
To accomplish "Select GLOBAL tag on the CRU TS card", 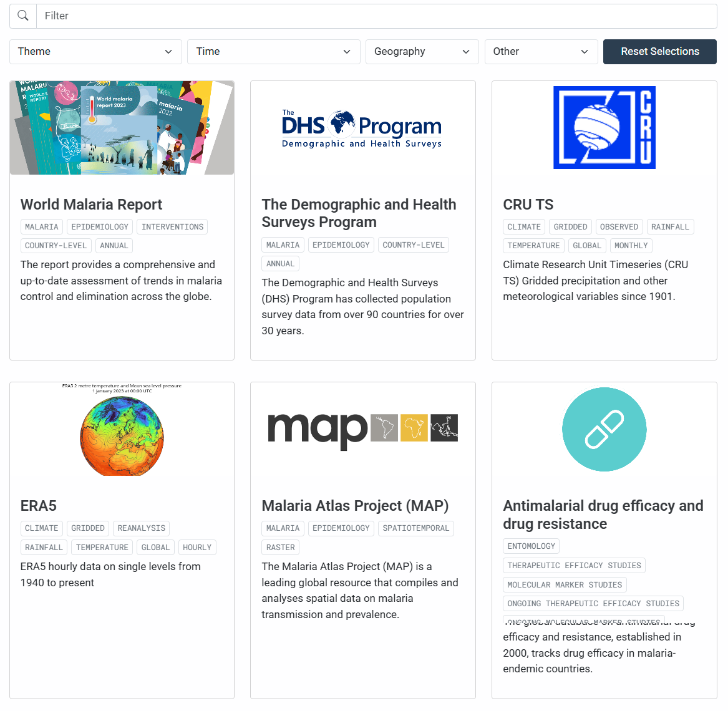I will coord(587,246).
